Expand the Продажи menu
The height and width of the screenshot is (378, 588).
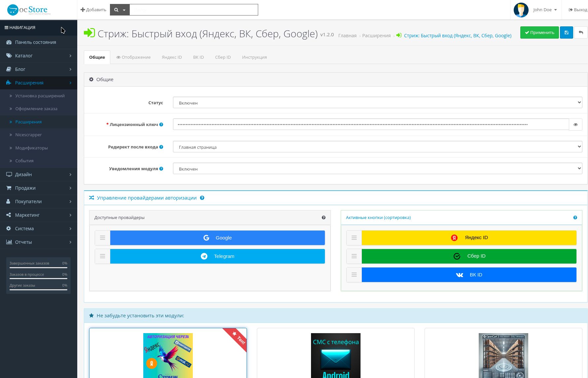pyautogui.click(x=39, y=188)
